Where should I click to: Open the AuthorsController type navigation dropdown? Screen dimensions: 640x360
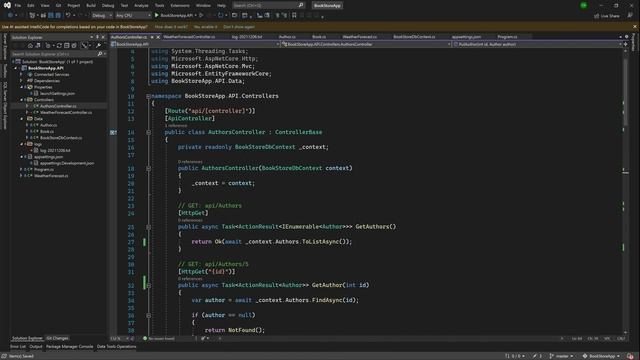[x=366, y=44]
